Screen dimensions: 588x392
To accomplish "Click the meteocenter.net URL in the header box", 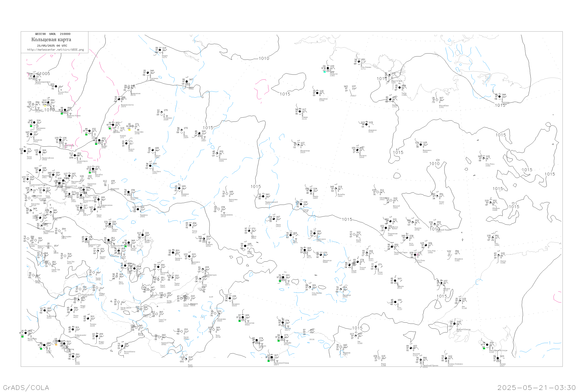I will (x=55, y=50).
